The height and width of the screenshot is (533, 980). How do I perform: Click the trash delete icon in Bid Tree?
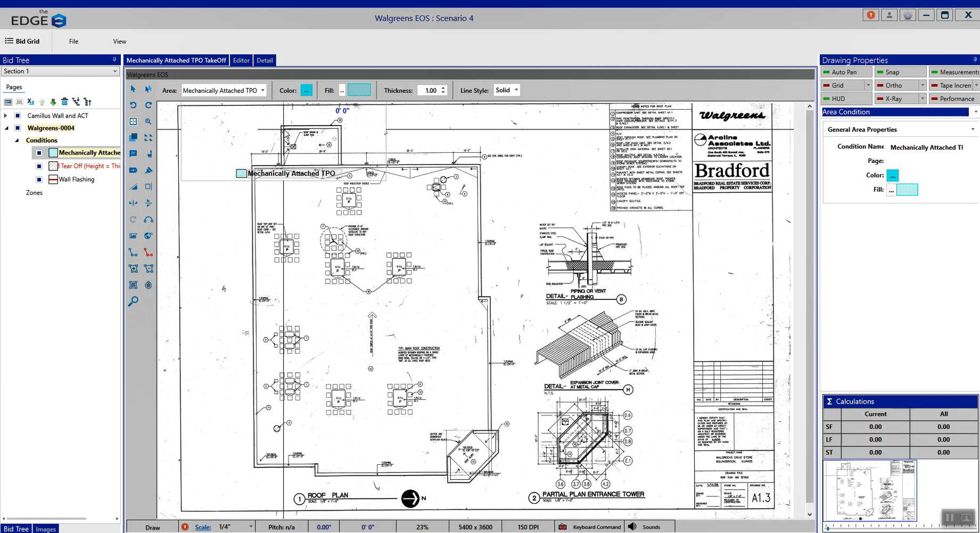point(64,102)
